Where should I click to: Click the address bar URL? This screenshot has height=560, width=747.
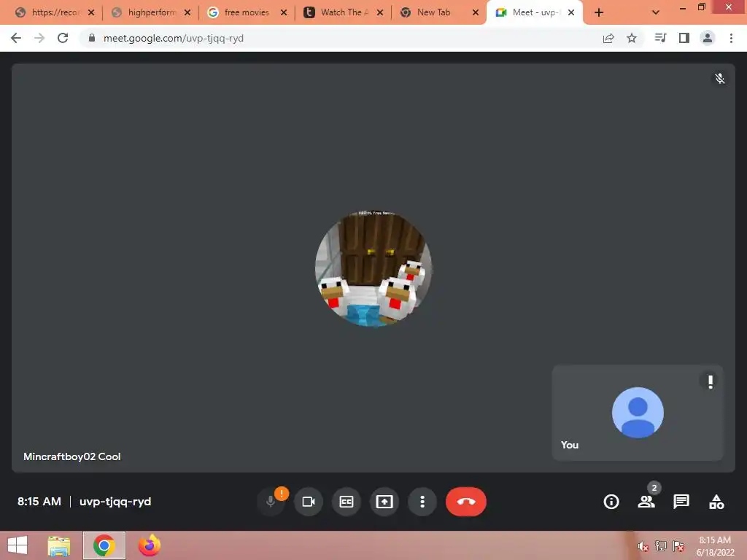point(174,38)
